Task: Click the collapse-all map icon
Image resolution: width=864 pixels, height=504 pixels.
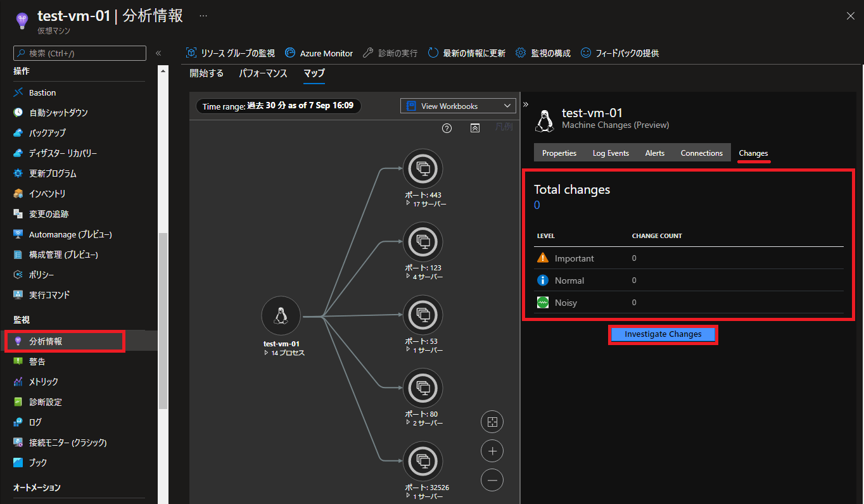Action: pos(475,128)
